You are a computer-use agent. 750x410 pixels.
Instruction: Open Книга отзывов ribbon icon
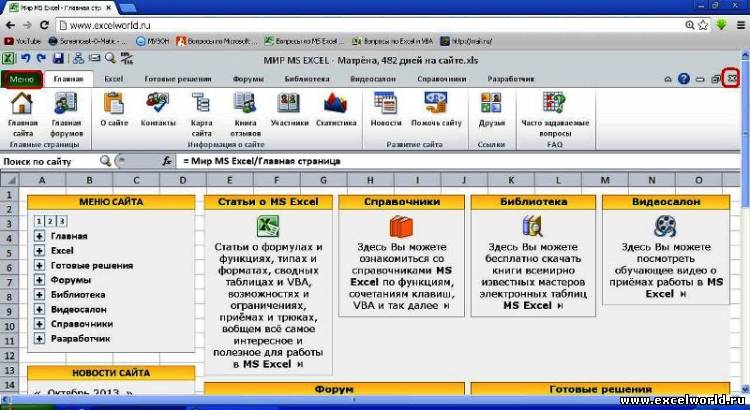coord(245,103)
